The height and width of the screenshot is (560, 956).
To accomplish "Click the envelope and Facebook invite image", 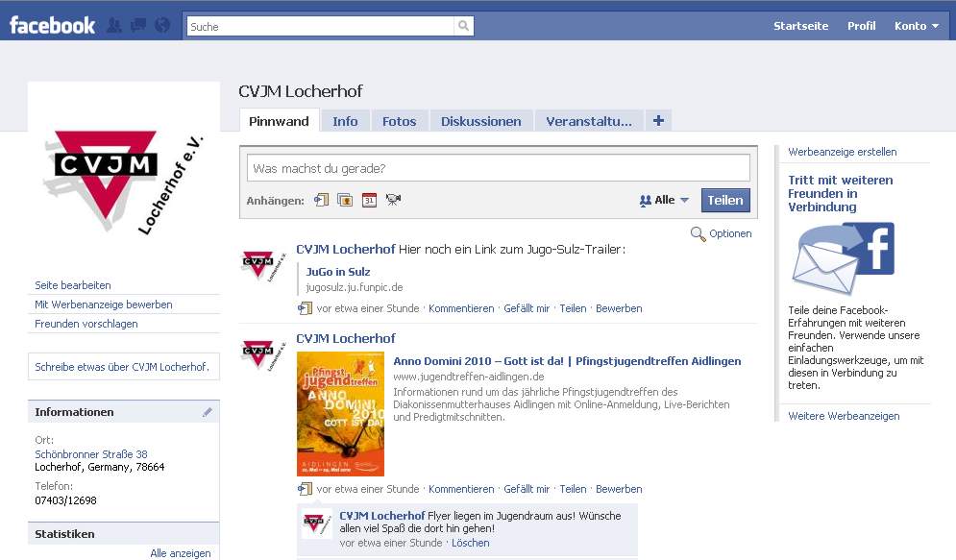I will pos(843,258).
